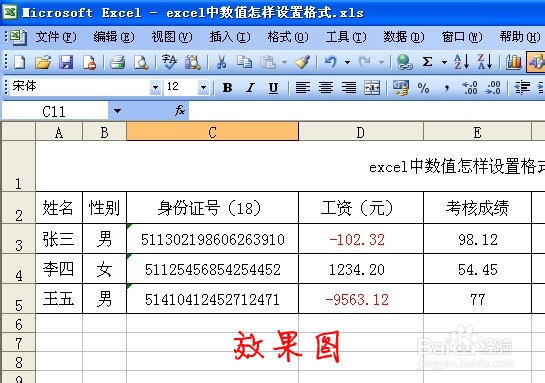This screenshot has width=545, height=383.
Task: Click the Select All corner button
Action: [x=18, y=131]
